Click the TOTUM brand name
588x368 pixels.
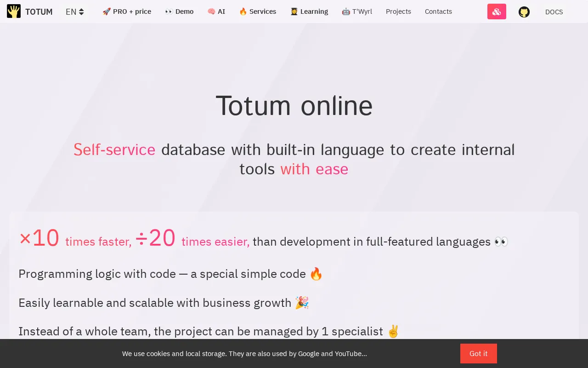39,12
